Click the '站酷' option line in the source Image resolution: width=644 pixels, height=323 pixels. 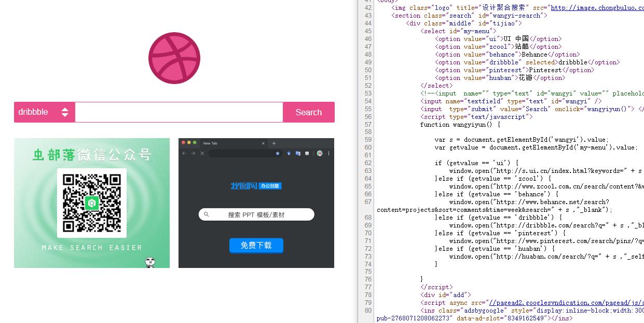498,47
